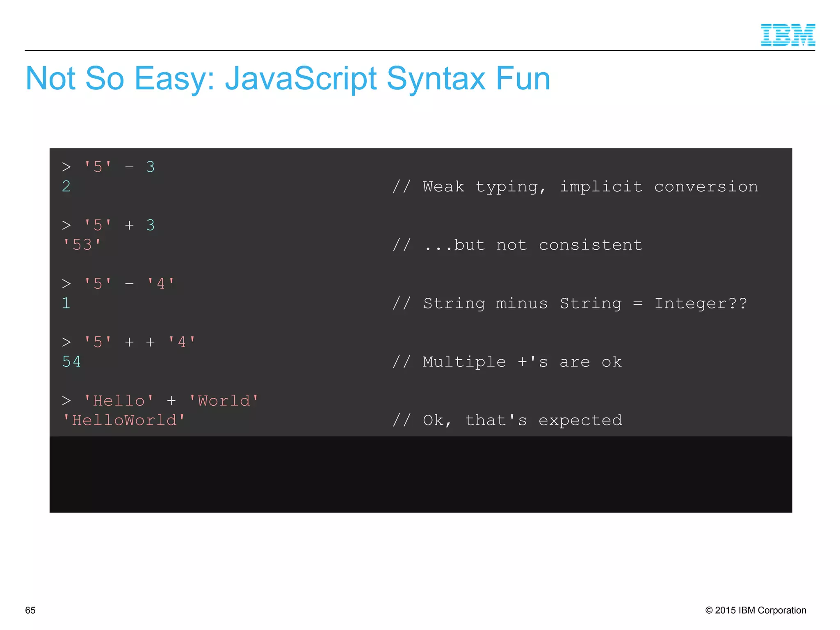This screenshot has width=840, height=630.
Task: Click comment 'String minus String = Integer??'
Action: pyautogui.click(x=570, y=304)
